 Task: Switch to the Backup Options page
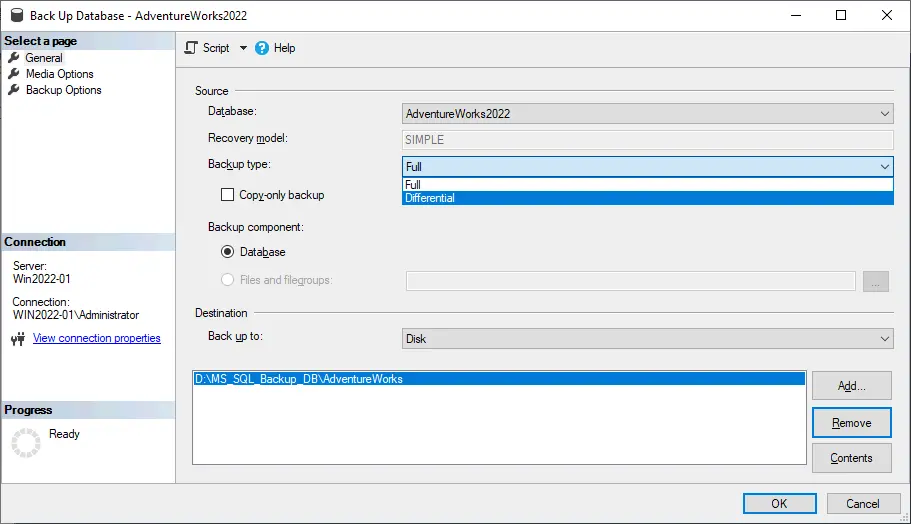(63, 90)
